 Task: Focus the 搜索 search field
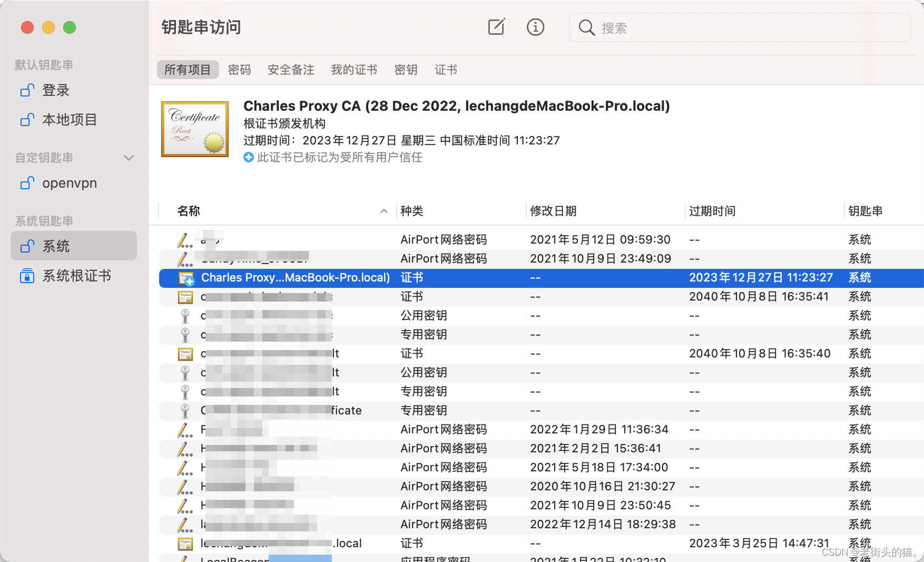click(x=740, y=27)
